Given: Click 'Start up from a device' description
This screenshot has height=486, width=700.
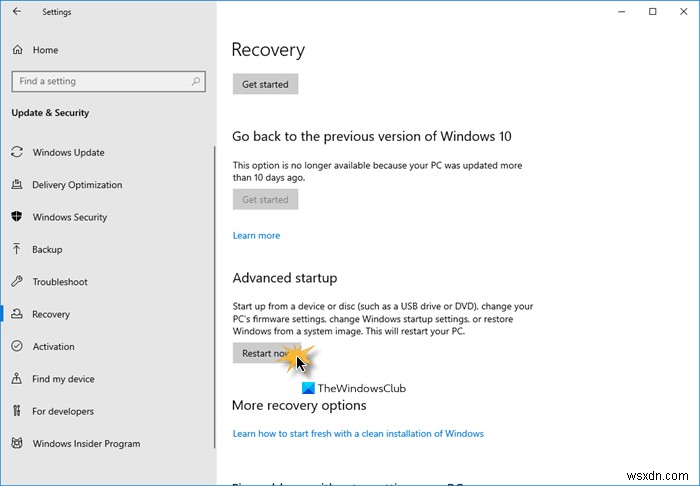Looking at the screenshot, I should [383, 319].
